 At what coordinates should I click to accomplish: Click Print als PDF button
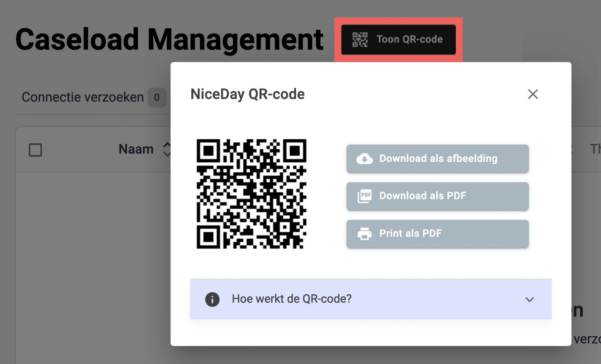click(x=437, y=234)
